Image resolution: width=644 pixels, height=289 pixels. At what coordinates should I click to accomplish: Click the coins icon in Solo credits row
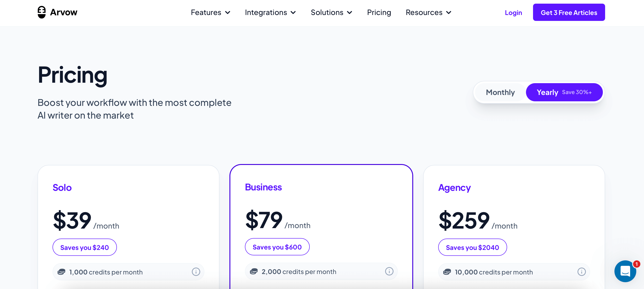click(61, 272)
